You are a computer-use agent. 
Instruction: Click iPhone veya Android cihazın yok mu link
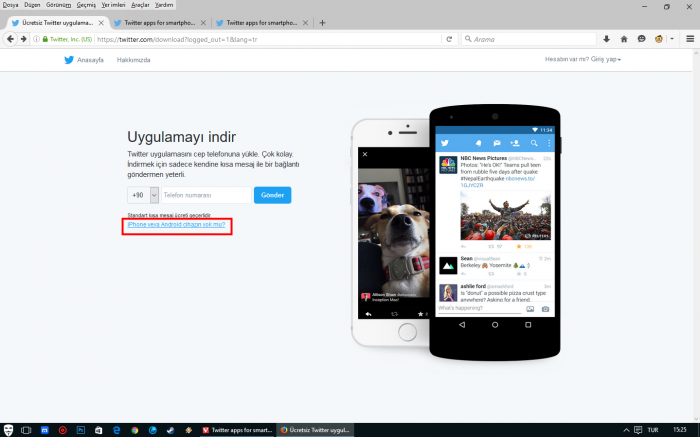pos(176,225)
